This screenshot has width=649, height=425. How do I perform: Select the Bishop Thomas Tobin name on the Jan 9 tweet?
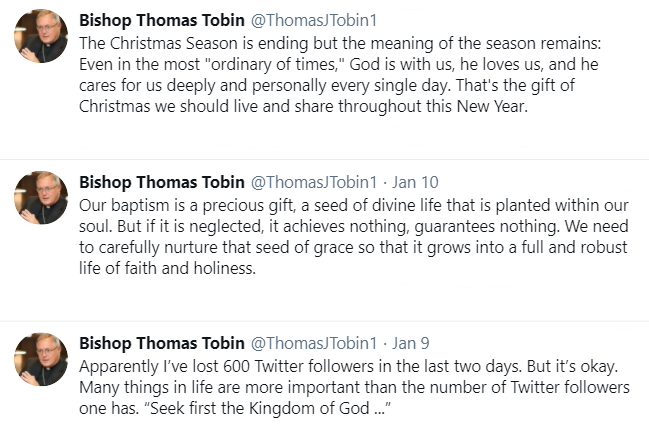coord(161,343)
